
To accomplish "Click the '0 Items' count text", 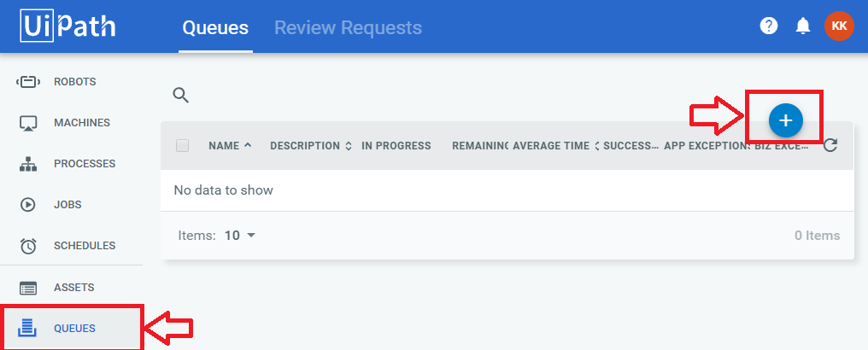I will [x=817, y=236].
